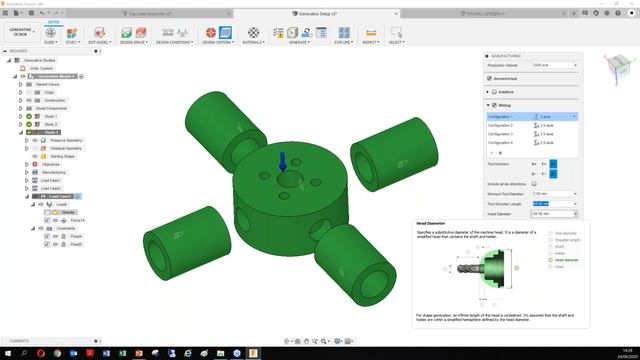
Task: Open Google Chrome from the taskbar
Action: [x=57, y=353]
